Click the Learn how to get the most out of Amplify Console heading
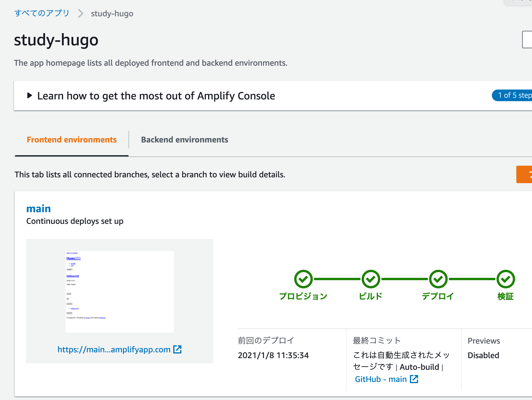 156,96
